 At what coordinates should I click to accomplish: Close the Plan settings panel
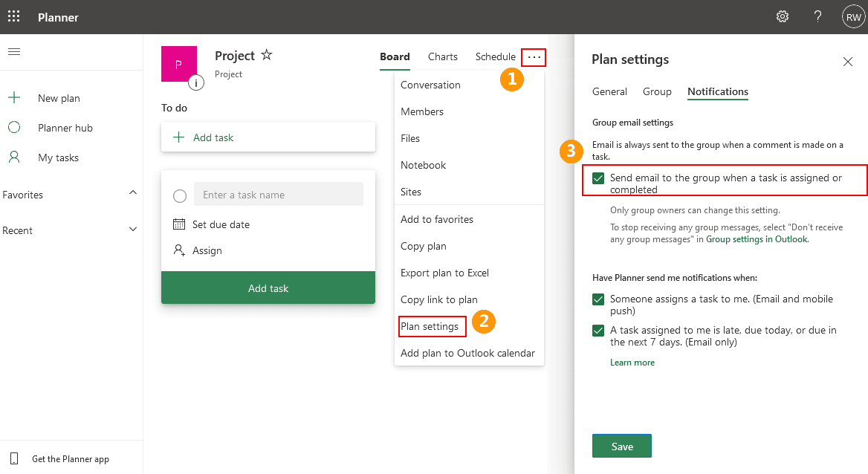click(848, 62)
